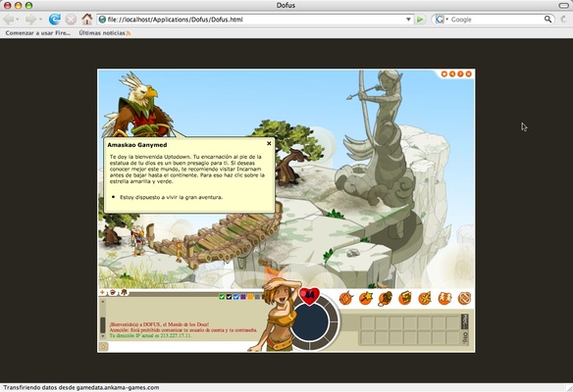The image size is (573, 392).
Task: Open the character stats orange button
Action: [345, 298]
